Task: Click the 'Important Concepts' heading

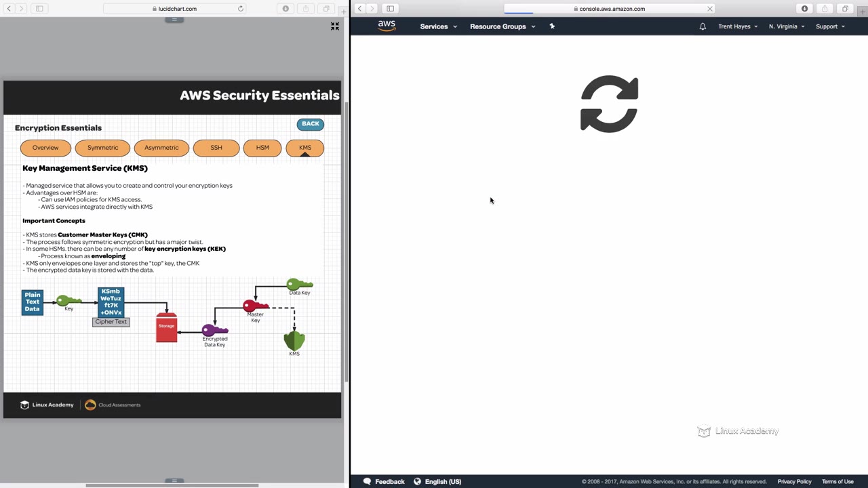Action: 54,220
